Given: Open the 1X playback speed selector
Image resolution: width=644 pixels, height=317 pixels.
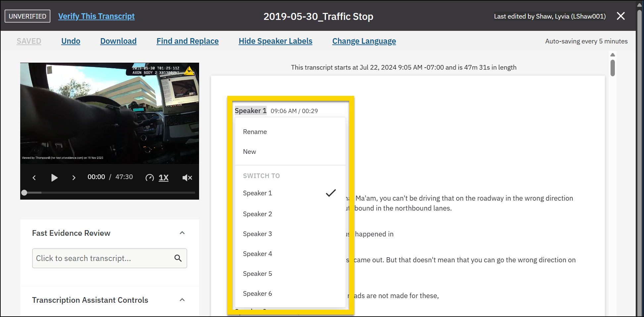Looking at the screenshot, I should click(x=164, y=178).
